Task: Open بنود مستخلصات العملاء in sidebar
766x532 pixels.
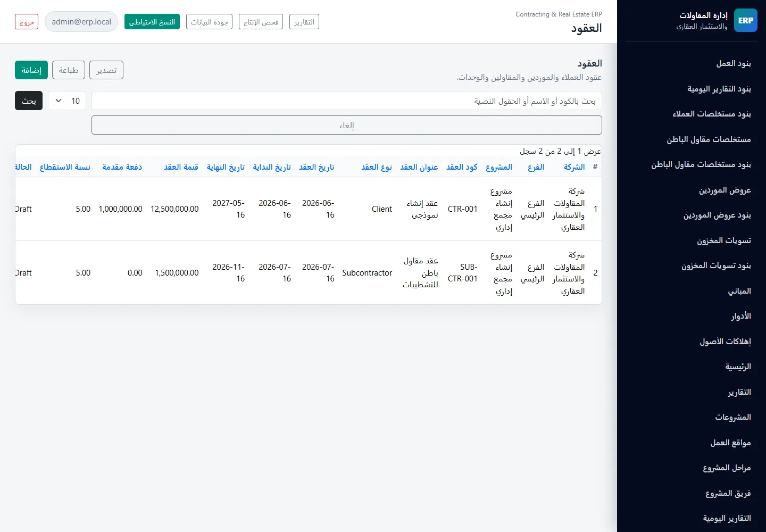Action: pyautogui.click(x=711, y=114)
